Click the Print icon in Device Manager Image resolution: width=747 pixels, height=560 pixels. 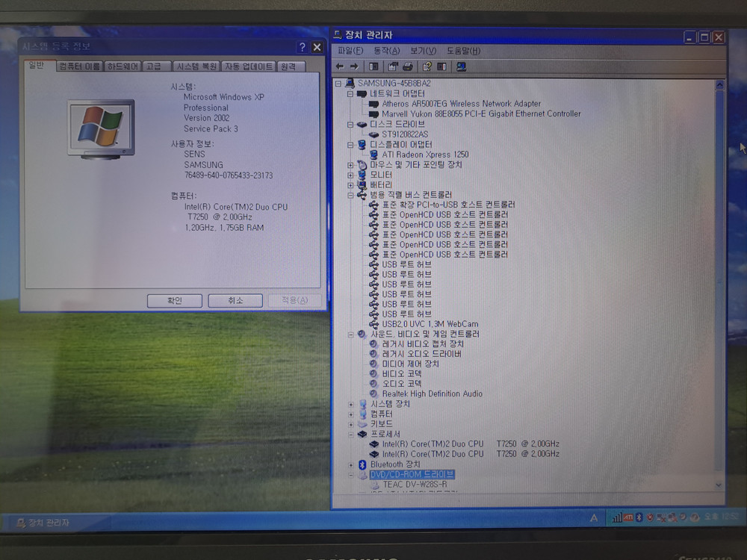pyautogui.click(x=408, y=66)
